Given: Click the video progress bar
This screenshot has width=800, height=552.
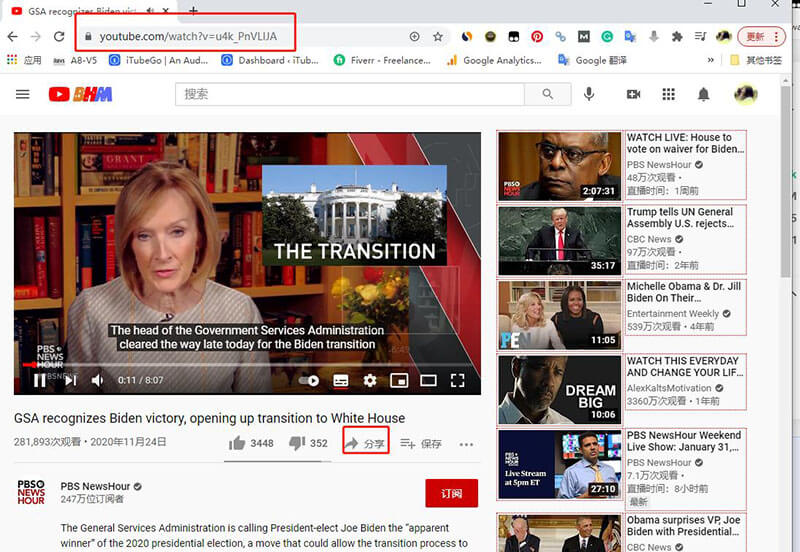Looking at the screenshot, I should pyautogui.click(x=247, y=365).
